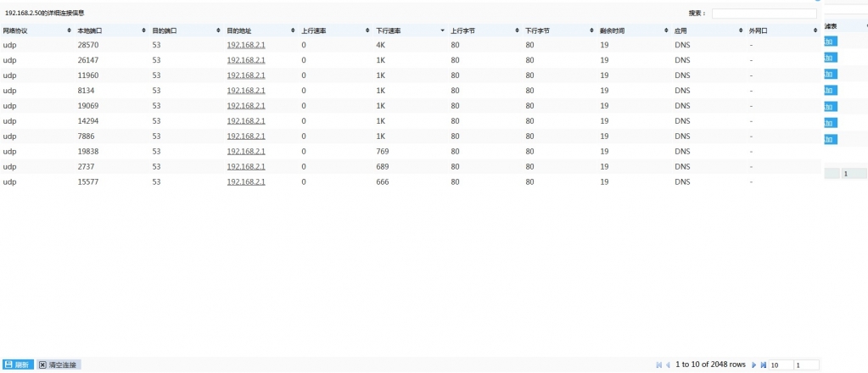Screen dimensions: 868x373
Task: Click the 剩余时间 column header
Action: [x=634, y=31]
